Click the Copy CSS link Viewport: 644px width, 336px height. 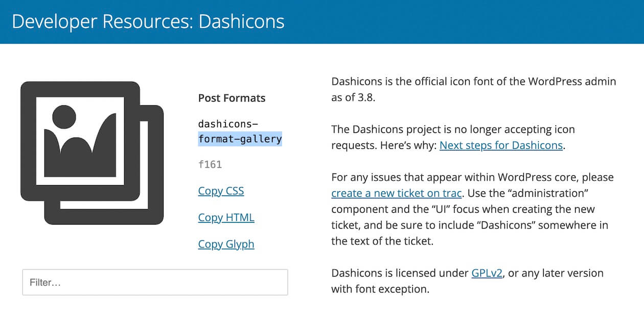221,191
